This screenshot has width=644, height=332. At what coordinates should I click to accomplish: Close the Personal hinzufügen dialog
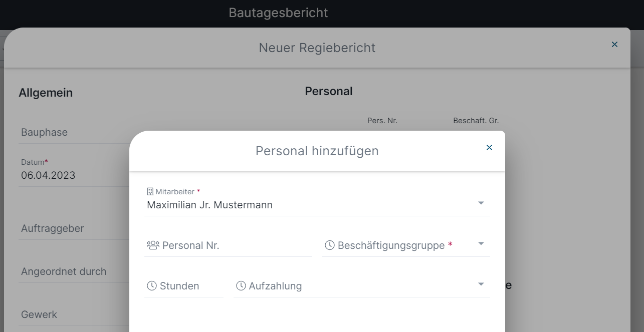click(489, 147)
